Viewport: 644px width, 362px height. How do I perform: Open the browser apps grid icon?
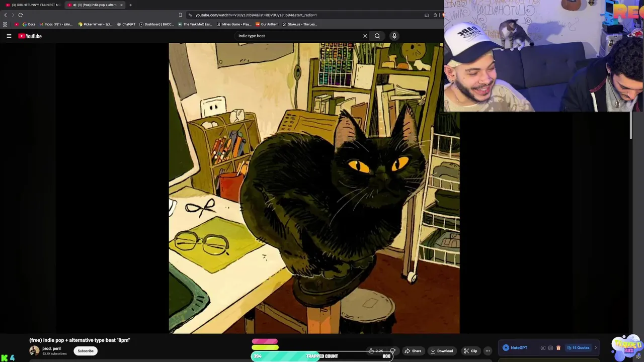coord(5,24)
